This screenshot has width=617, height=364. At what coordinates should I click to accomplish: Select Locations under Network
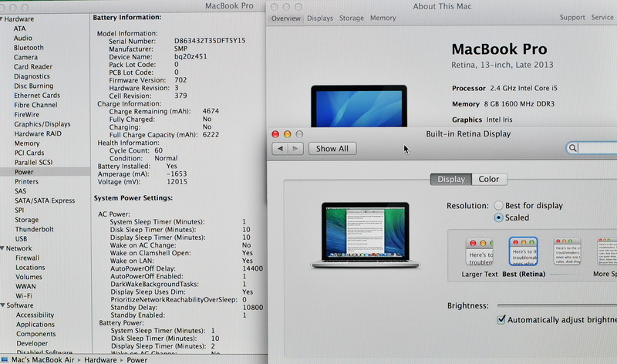(x=30, y=267)
